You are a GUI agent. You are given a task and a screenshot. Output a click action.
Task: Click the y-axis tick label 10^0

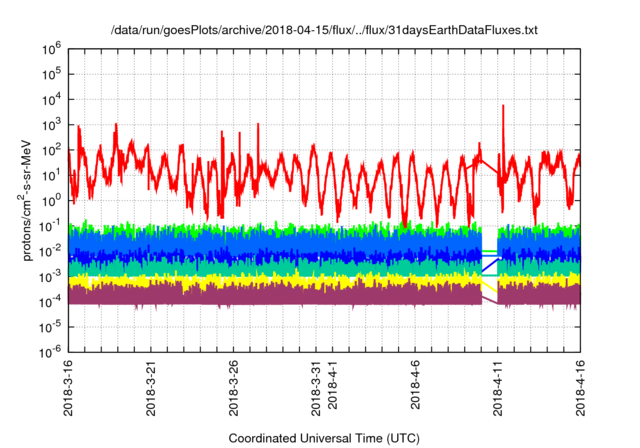pyautogui.click(x=51, y=200)
